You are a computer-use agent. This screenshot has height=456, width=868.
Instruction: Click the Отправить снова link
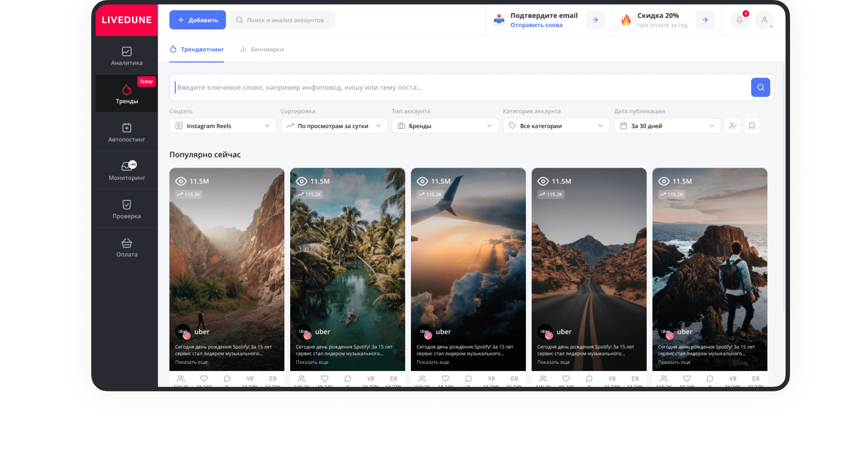click(x=536, y=25)
